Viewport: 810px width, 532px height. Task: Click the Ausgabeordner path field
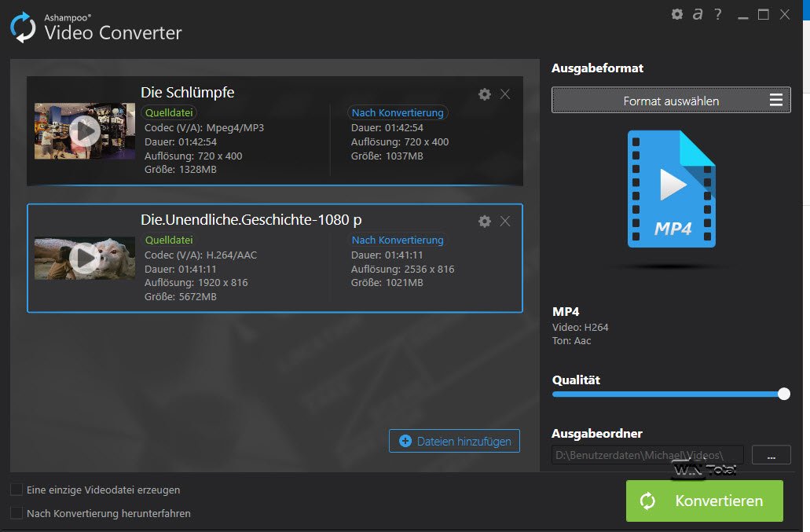pos(647,455)
